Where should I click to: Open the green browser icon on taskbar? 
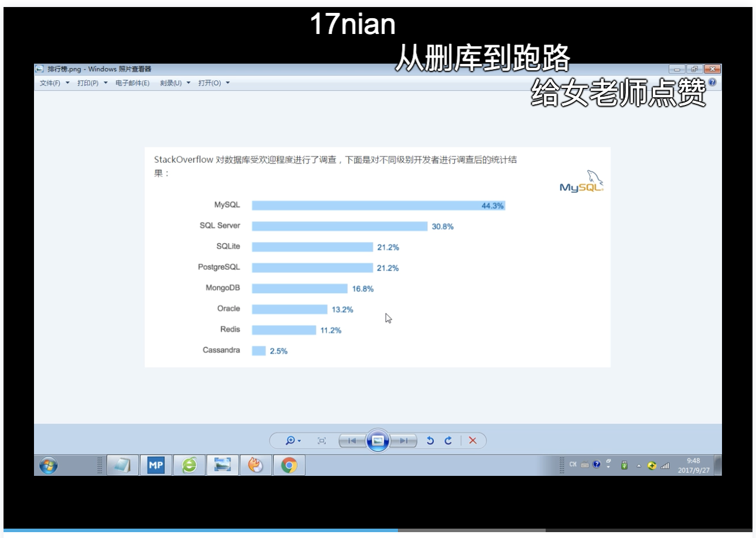coord(189,465)
